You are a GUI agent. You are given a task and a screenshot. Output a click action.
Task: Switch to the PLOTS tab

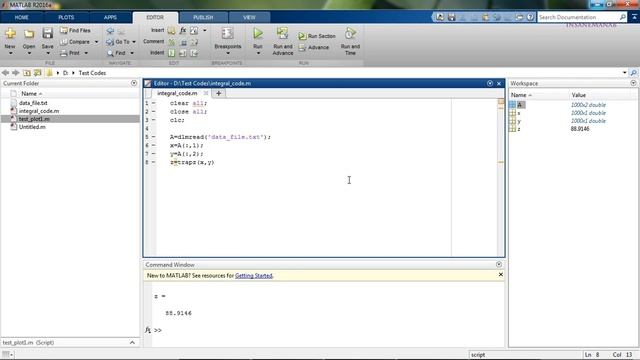tap(66, 18)
